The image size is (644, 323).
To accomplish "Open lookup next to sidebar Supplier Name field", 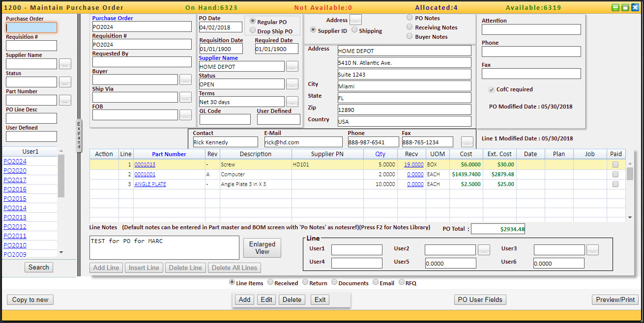I will coord(65,64).
